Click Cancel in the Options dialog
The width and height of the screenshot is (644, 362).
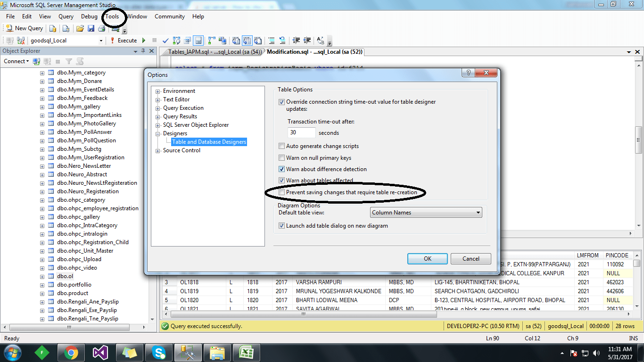pyautogui.click(x=471, y=259)
